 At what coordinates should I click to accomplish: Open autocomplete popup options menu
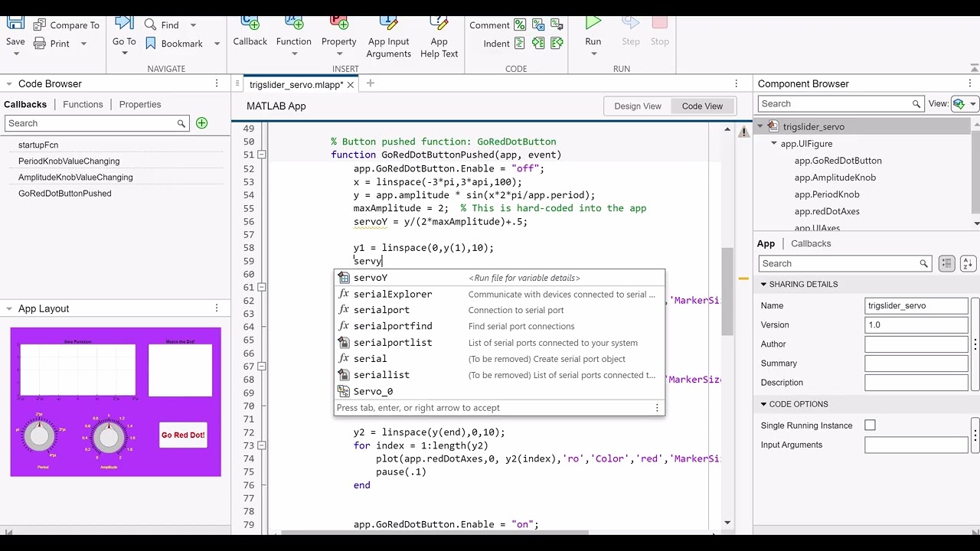657,408
